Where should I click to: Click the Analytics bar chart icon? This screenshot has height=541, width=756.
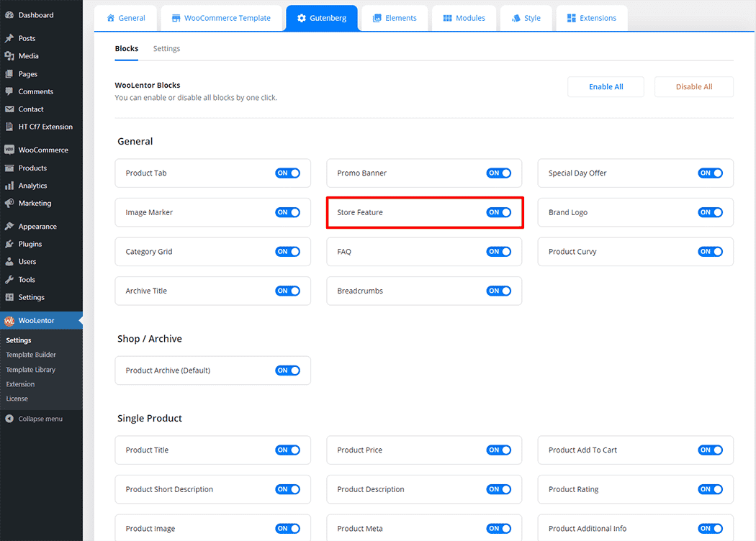click(9, 186)
